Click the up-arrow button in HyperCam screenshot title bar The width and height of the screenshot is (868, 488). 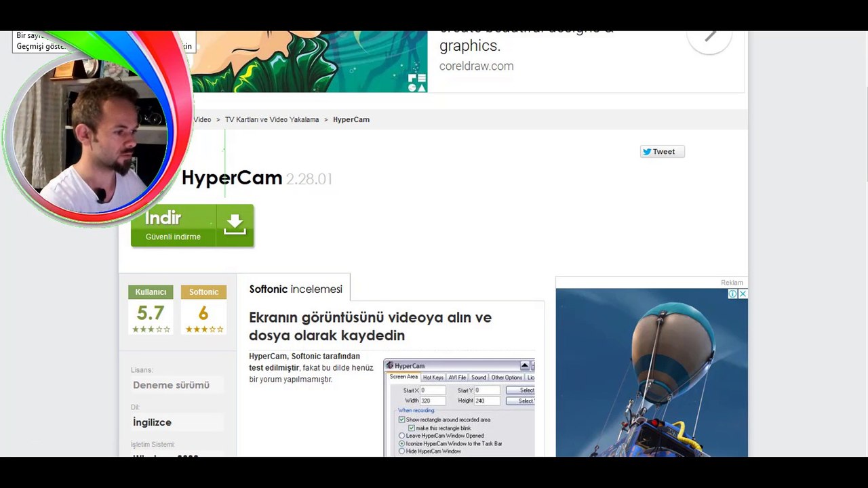click(524, 365)
